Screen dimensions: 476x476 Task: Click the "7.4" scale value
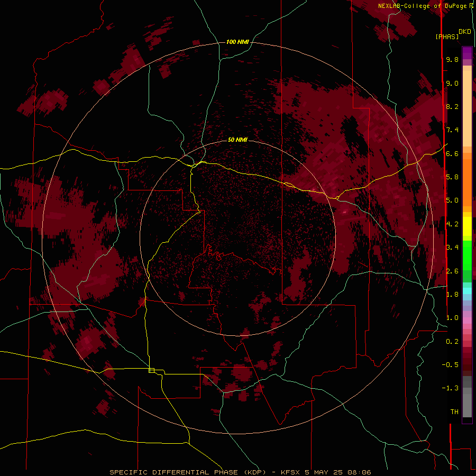452,130
